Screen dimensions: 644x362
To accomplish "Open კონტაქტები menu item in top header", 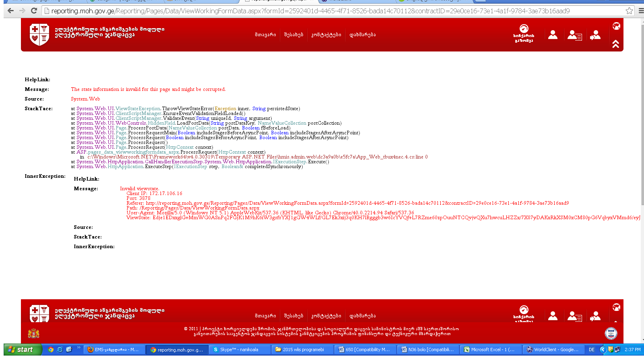I will (x=326, y=35).
